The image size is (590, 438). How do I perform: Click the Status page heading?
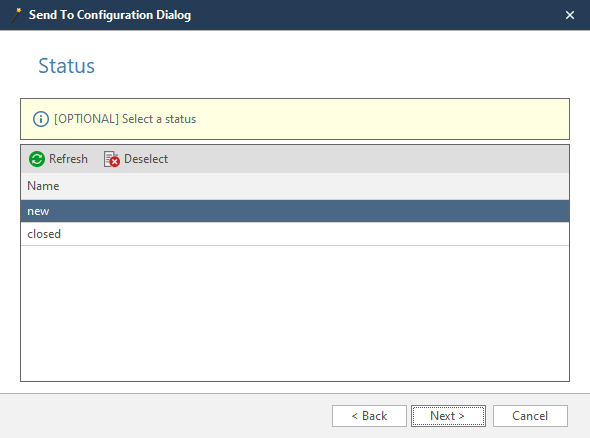coord(67,66)
